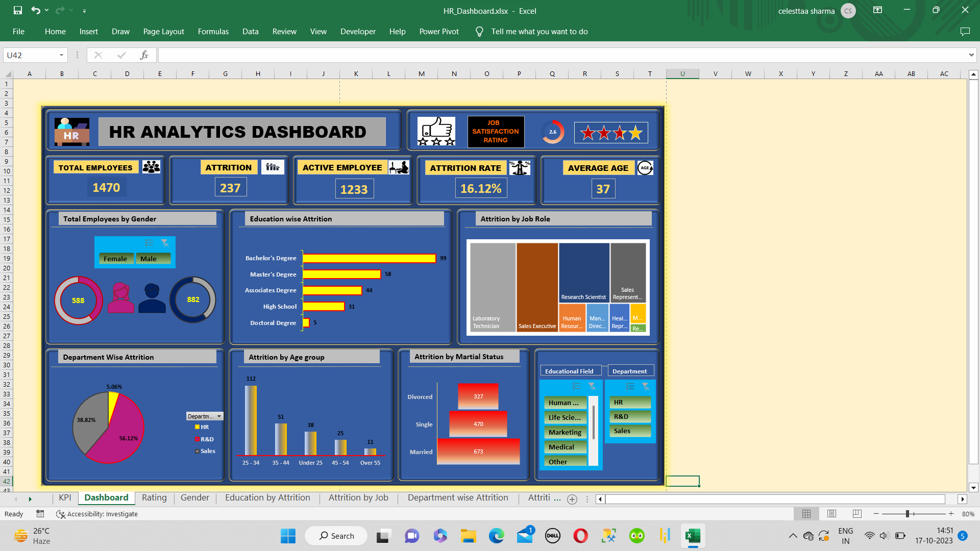This screenshot has height=551, width=980.
Task: Clear the filter on the Gender slicer
Action: pyautogui.click(x=164, y=243)
